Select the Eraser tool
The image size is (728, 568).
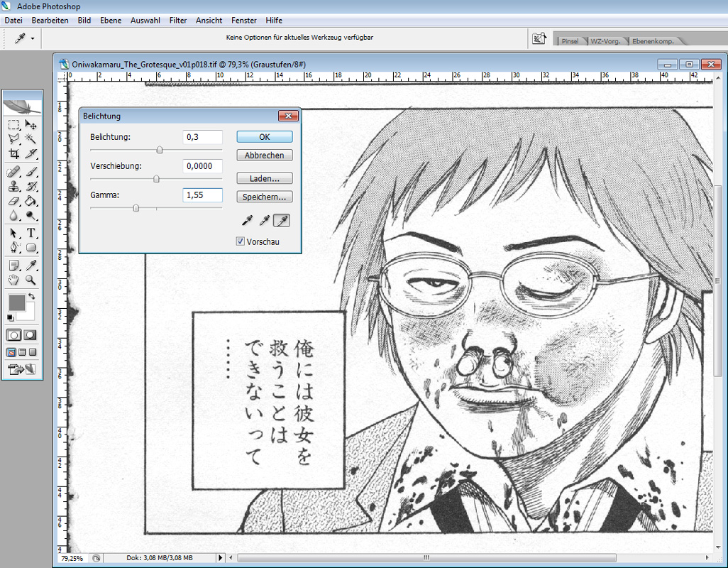pos(14,201)
